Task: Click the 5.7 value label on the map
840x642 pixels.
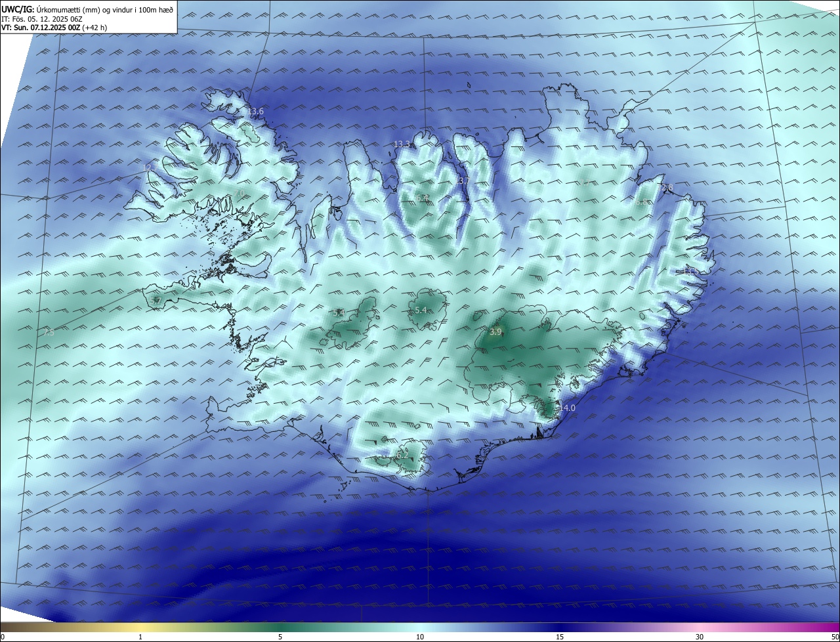Action: tap(156, 301)
